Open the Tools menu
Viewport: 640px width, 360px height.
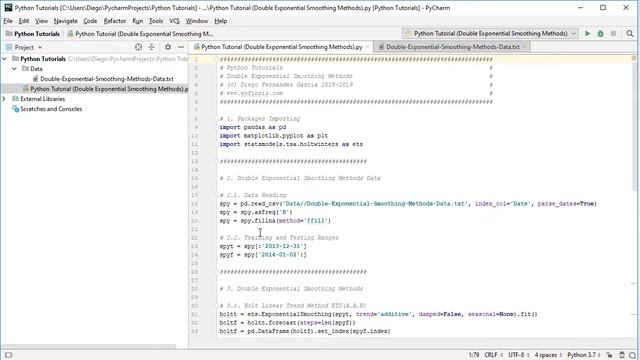click(156, 21)
